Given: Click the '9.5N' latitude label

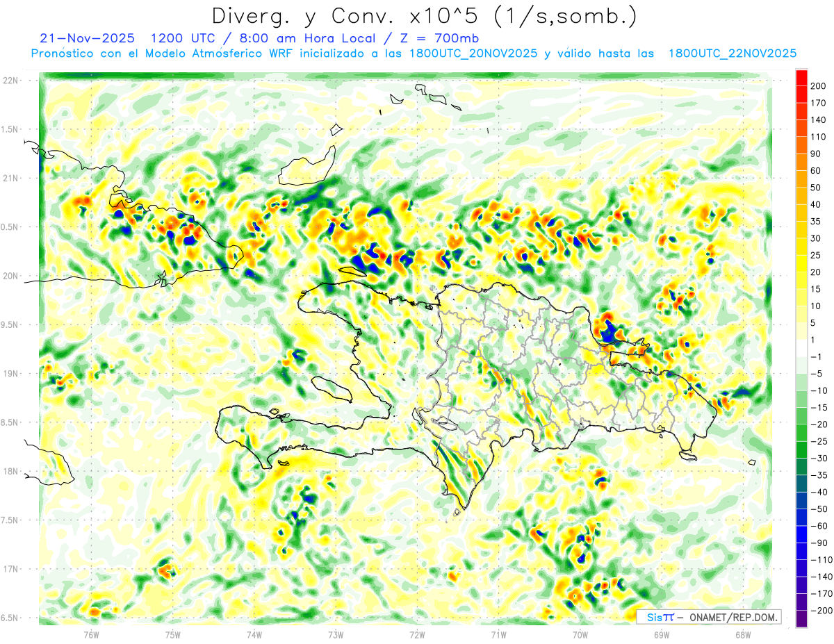Looking at the screenshot, I should pyautogui.click(x=11, y=324).
